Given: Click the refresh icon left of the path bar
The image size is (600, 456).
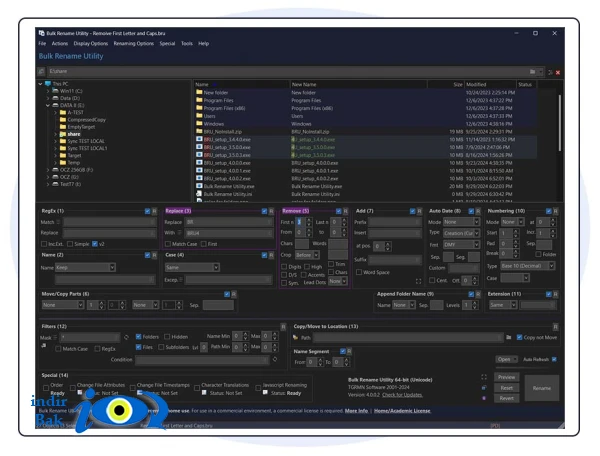Looking at the screenshot, I should (41, 71).
